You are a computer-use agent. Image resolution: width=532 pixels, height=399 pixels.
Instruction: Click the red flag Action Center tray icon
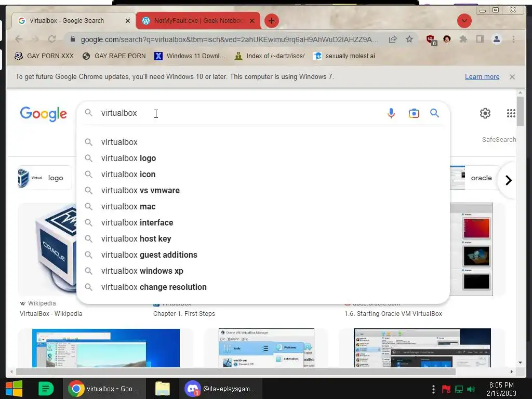pyautogui.click(x=446, y=389)
